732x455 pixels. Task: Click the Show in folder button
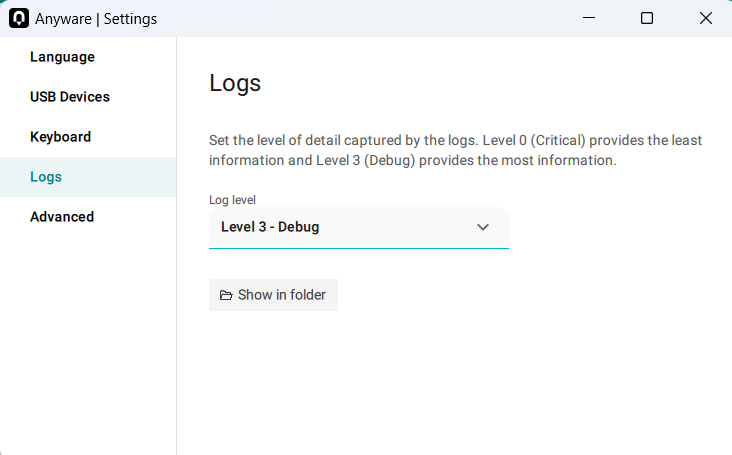[273, 295]
